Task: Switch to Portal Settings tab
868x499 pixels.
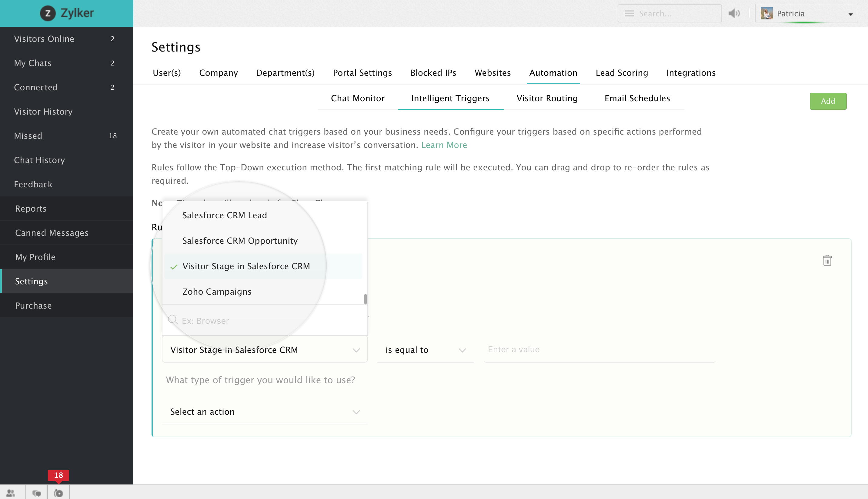Action: point(362,73)
